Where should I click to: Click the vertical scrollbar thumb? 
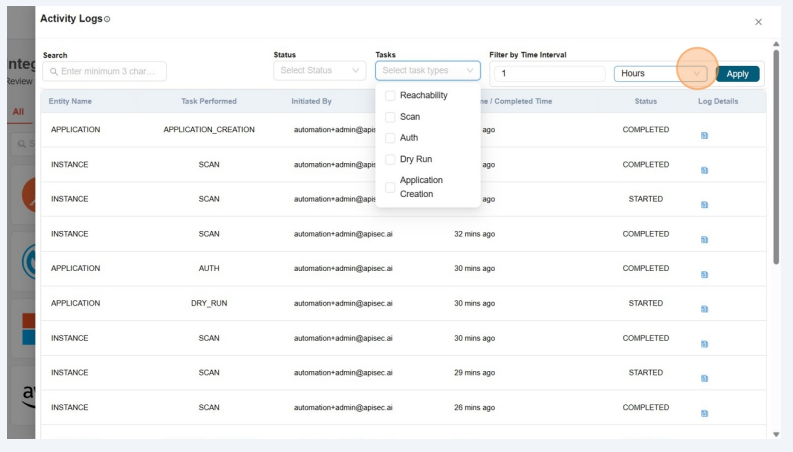click(776, 157)
